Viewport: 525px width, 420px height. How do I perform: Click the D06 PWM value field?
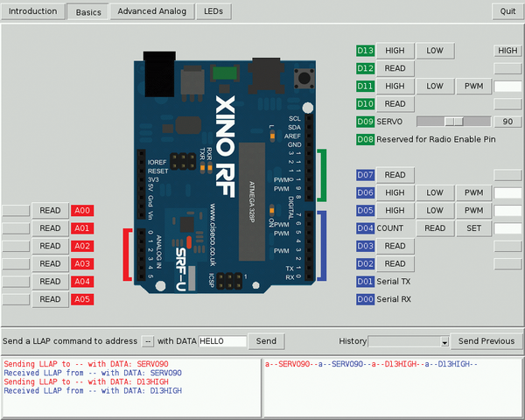pos(507,192)
